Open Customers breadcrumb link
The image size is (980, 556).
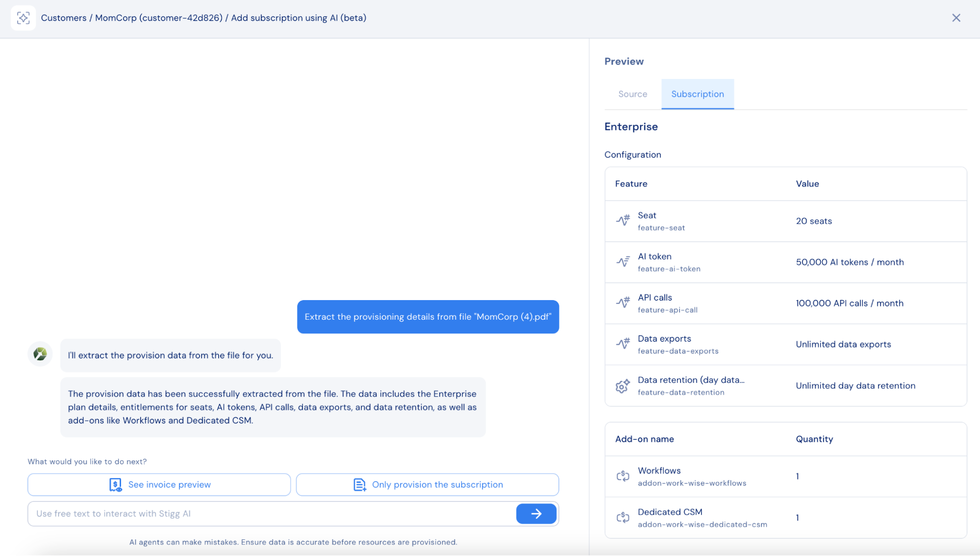[64, 18]
